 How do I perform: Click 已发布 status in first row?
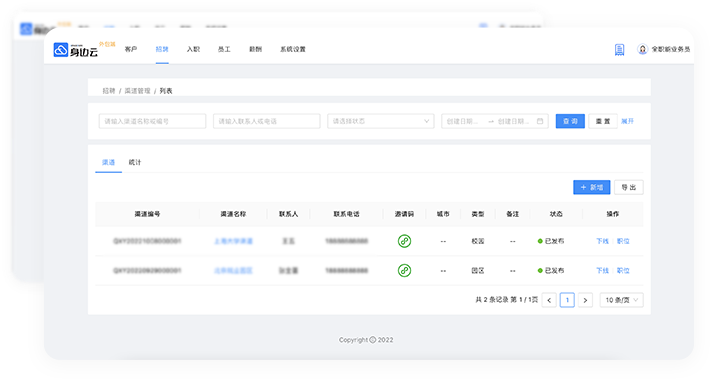pyautogui.click(x=551, y=241)
